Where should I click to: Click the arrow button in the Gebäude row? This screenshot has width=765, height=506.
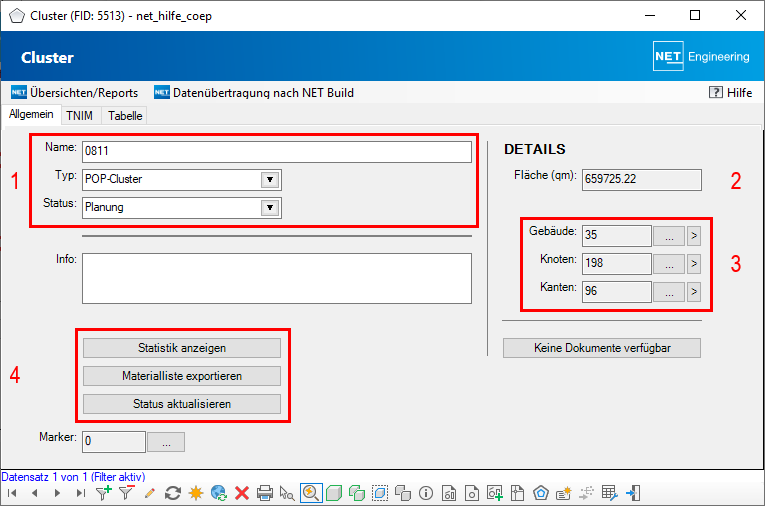pos(694,236)
